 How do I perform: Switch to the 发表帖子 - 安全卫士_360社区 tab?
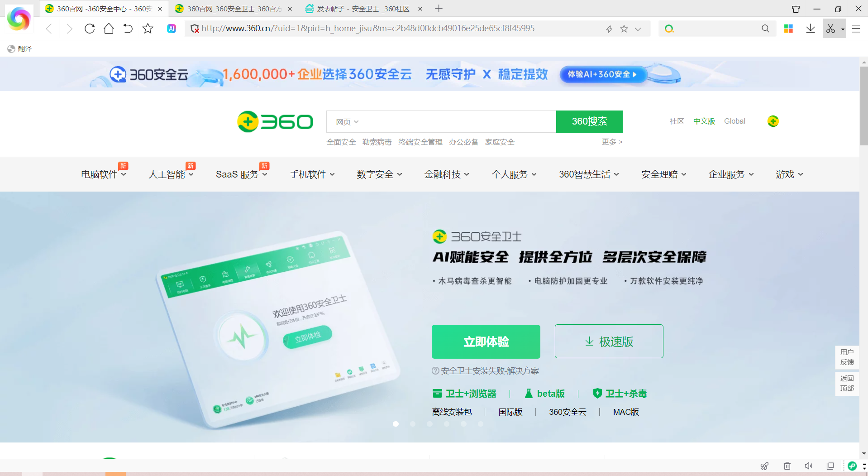(x=363, y=9)
